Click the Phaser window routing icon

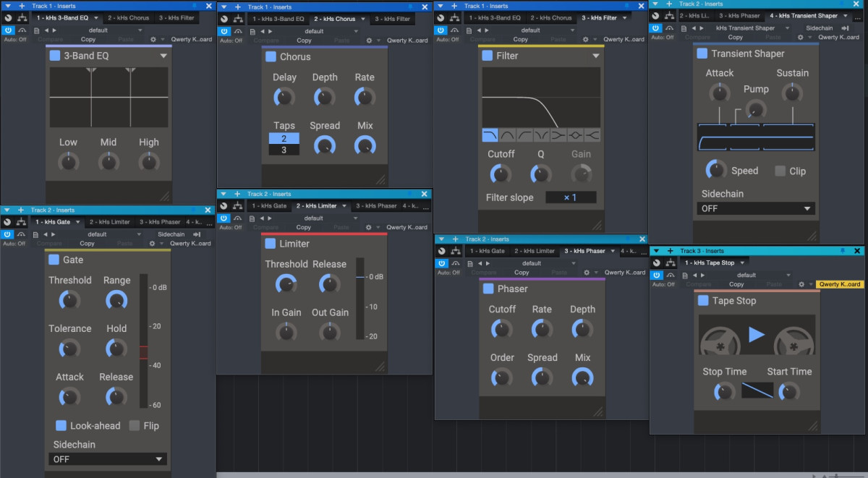456,251
